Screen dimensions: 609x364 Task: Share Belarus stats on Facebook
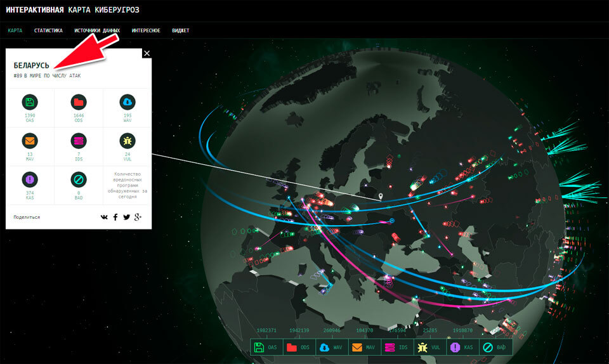coord(115,217)
